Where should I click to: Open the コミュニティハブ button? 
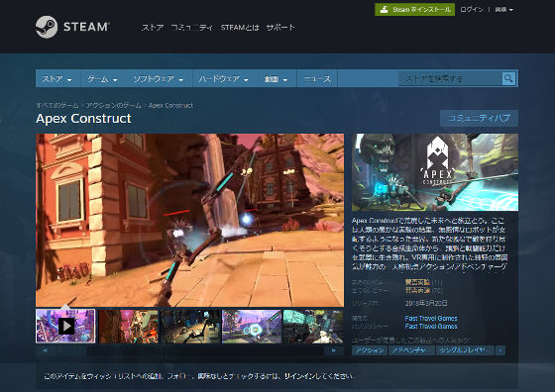click(479, 118)
